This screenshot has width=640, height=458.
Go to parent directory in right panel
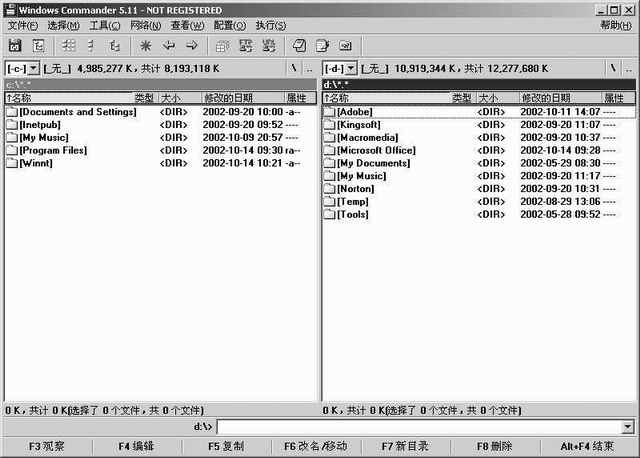629,68
